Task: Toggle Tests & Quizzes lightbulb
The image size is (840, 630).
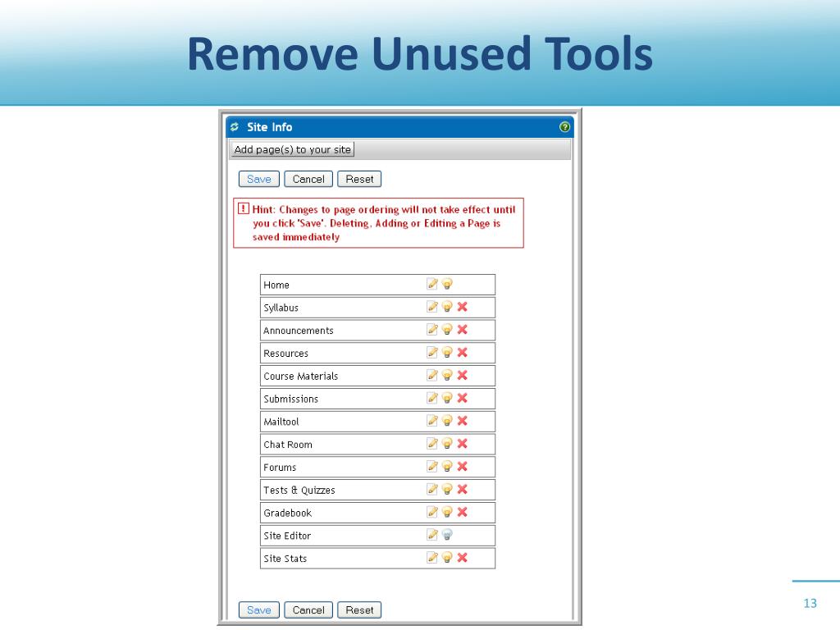Action: tap(447, 489)
